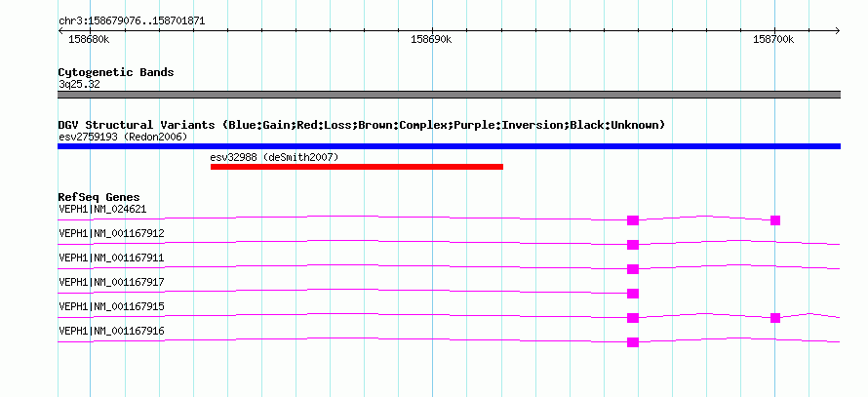Click the left arrow of the ruler
This screenshot has width=868, height=397.
coord(60,31)
